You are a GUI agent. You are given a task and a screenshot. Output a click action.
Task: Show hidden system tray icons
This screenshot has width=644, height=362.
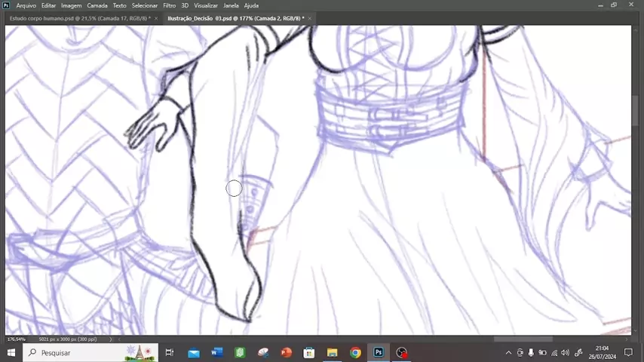[x=508, y=352]
